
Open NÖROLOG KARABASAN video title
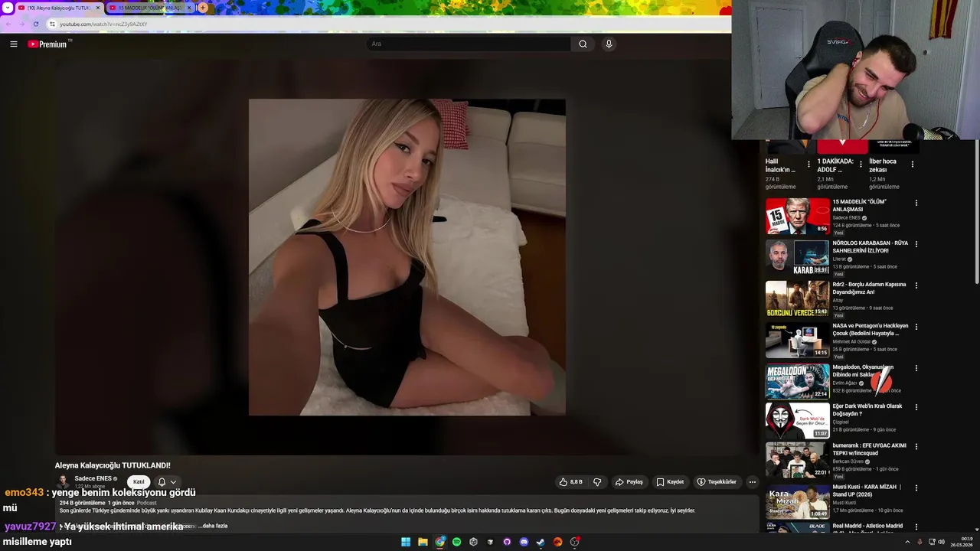pyautogui.click(x=870, y=246)
